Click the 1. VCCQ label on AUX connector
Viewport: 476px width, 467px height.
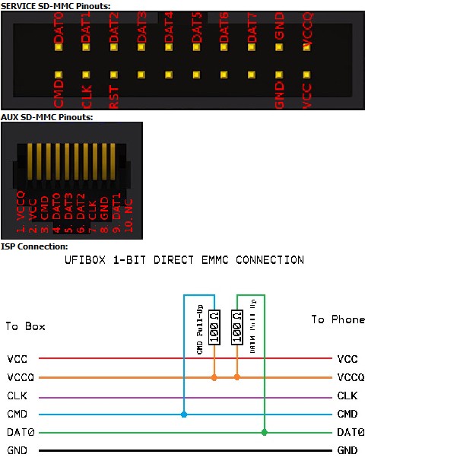click(x=21, y=211)
